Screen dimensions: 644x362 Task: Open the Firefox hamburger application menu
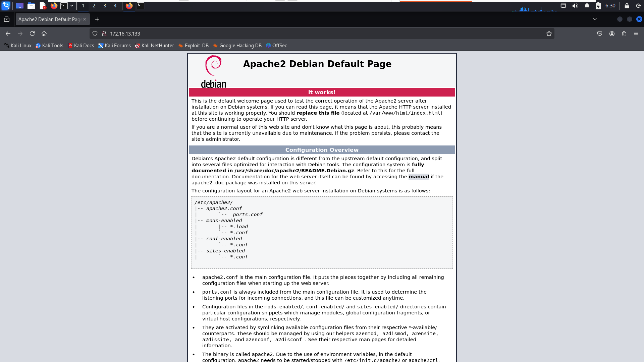coord(636,34)
